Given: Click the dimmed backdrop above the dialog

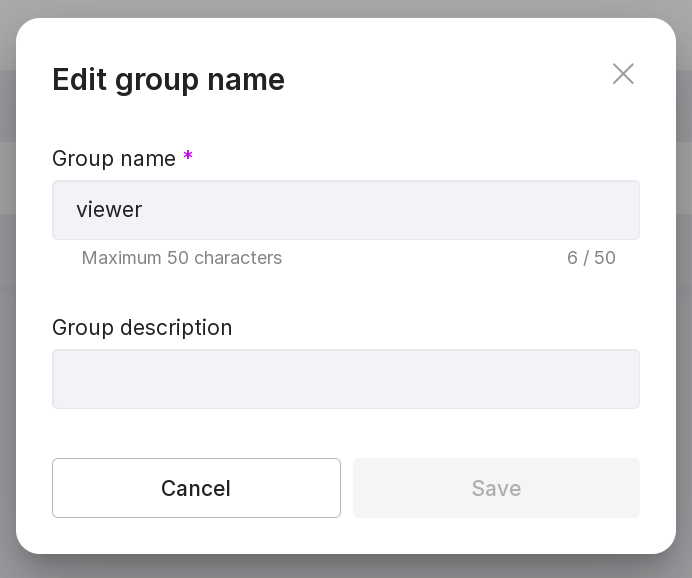Looking at the screenshot, I should point(345,8).
